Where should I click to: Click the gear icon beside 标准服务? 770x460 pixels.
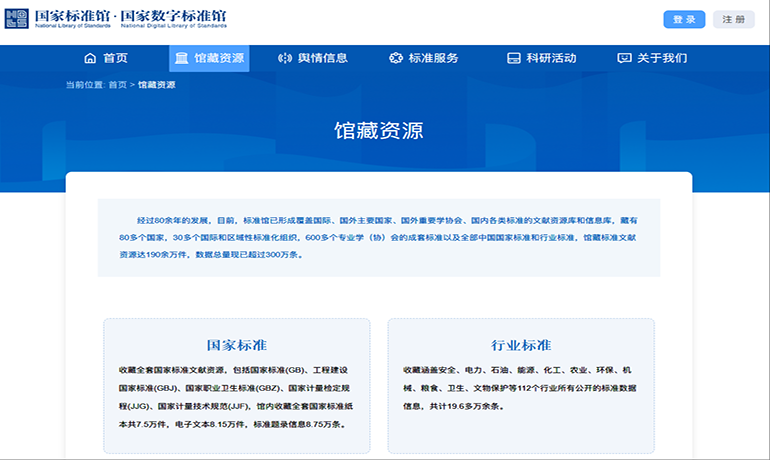pyautogui.click(x=395, y=58)
